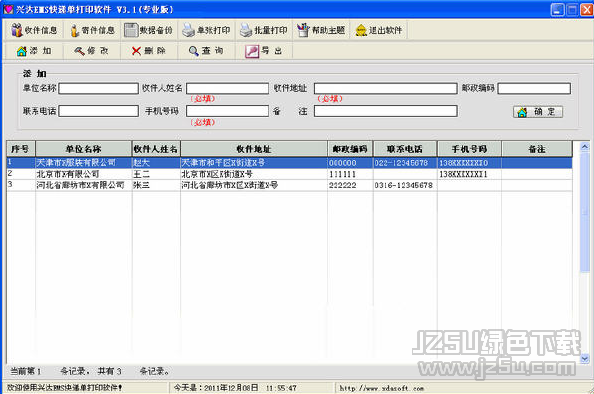The height and width of the screenshot is (394, 594).
Task: Select row 北京市X有限公司
Action: pyautogui.click(x=289, y=174)
